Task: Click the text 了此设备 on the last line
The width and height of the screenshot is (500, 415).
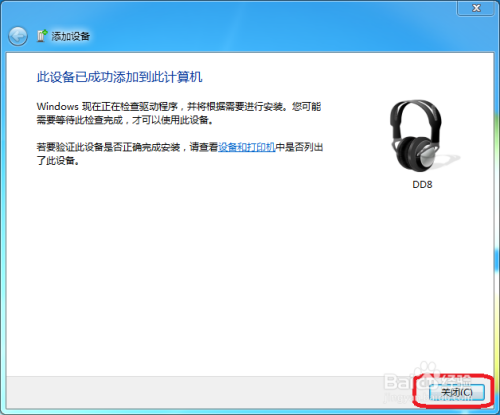Action: [58, 161]
